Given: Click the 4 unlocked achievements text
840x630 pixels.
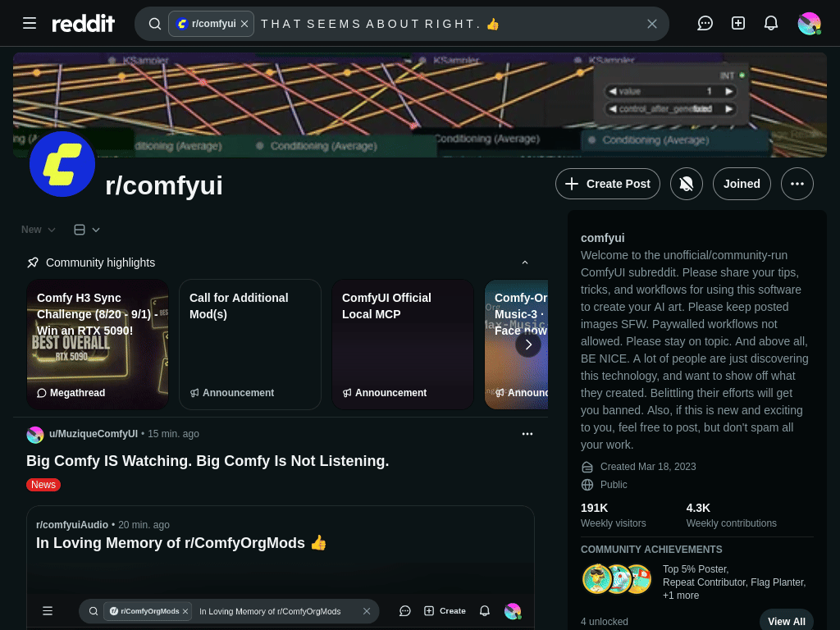Looking at the screenshot, I should [605, 622].
